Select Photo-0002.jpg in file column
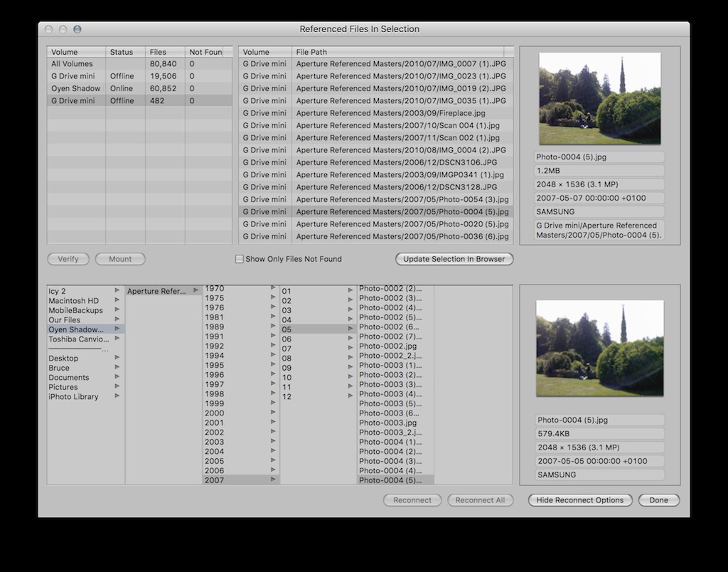 point(395,346)
